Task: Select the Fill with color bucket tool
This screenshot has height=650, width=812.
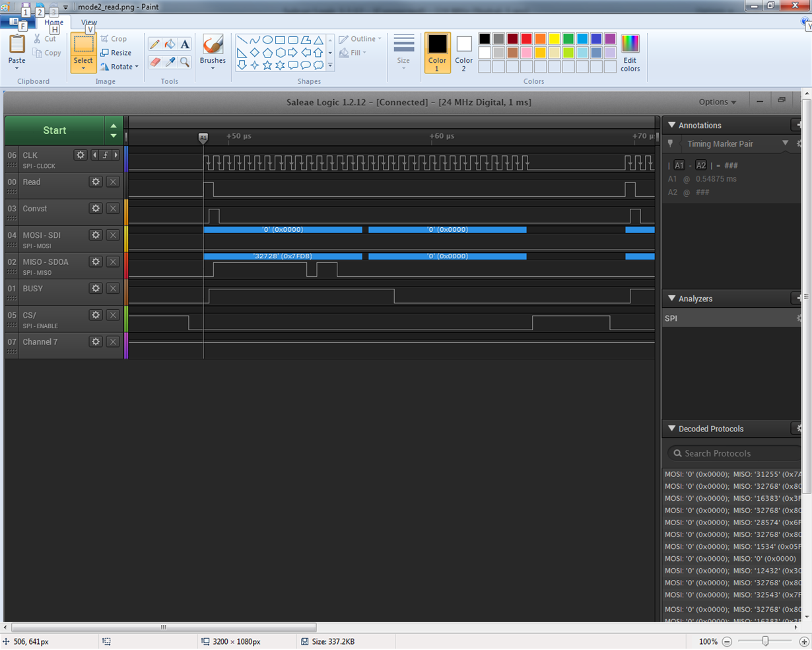Action: point(170,44)
